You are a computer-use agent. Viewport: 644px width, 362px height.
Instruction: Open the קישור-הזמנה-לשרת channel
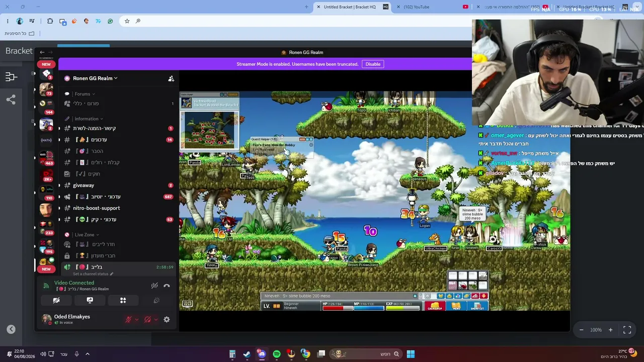pos(118,128)
